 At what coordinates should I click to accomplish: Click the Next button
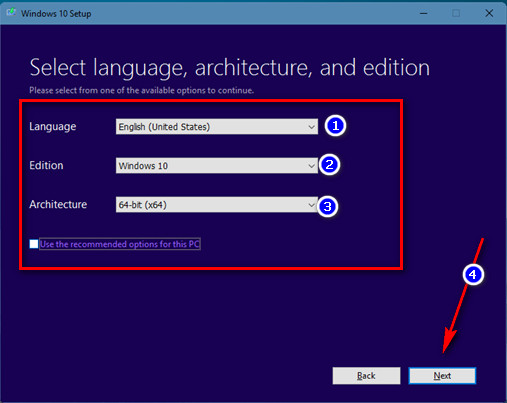pyautogui.click(x=442, y=376)
